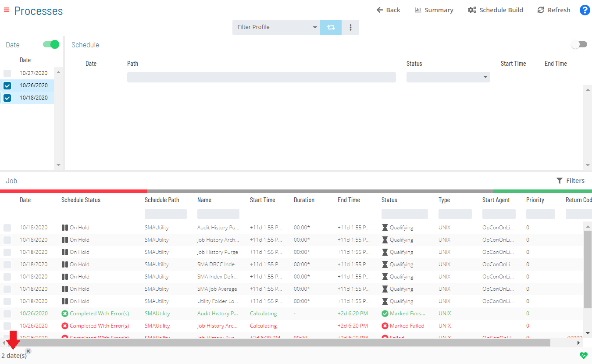This screenshot has width=592, height=364.
Task: Uncheck the 10/18/2020 date checkbox
Action: pyautogui.click(x=7, y=98)
